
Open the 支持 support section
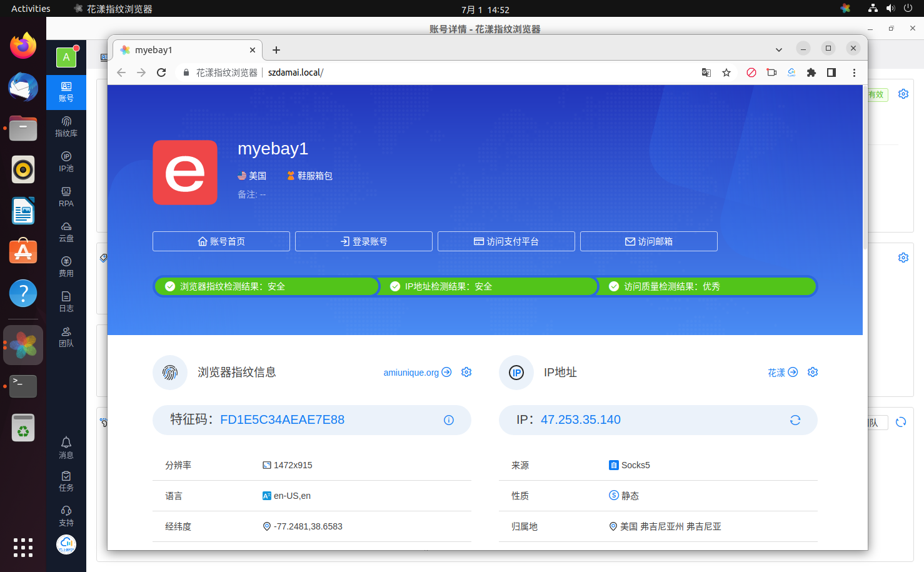[66, 516]
